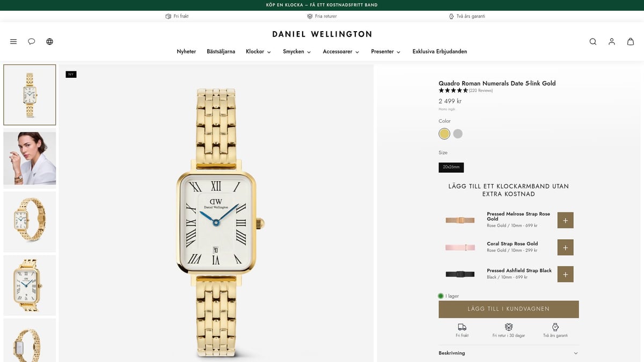Add Pressed Melrose Strap Rose Gold with plus

[x=565, y=220]
